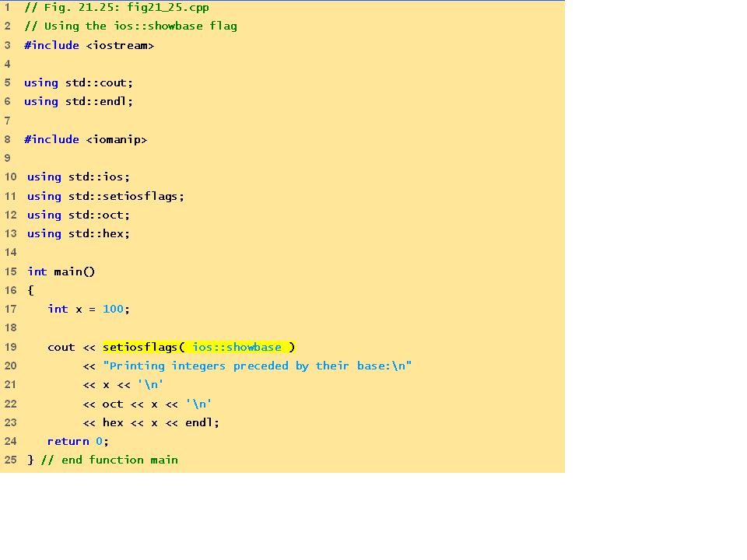Click "endl;" on line 23

coord(202,423)
